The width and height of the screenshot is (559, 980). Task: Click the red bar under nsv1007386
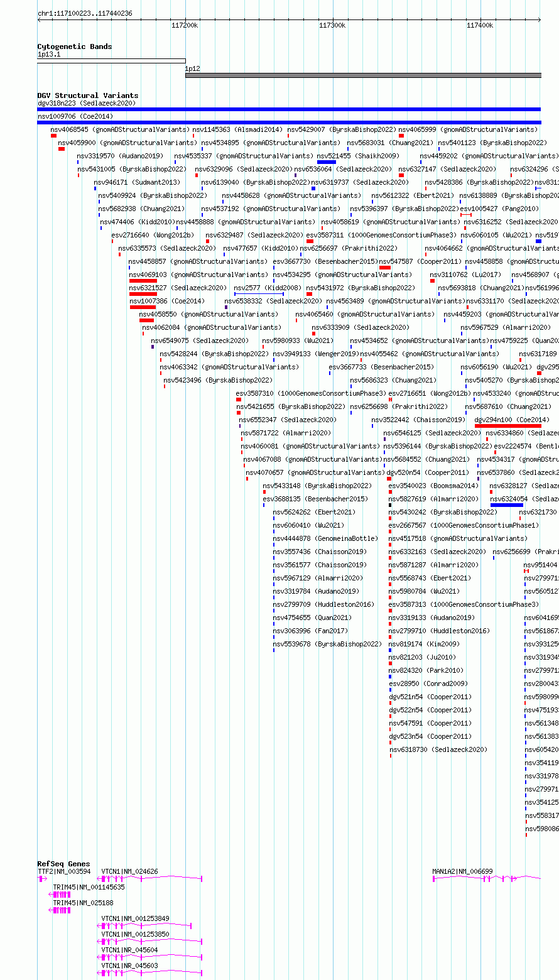point(143,307)
